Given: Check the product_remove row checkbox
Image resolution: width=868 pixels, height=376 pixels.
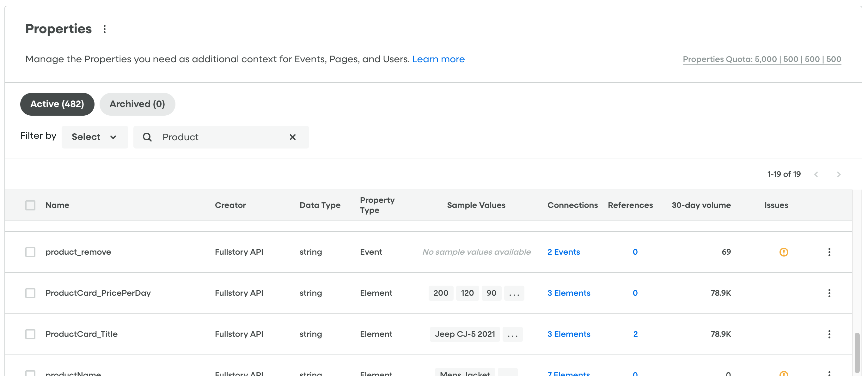Looking at the screenshot, I should point(30,252).
